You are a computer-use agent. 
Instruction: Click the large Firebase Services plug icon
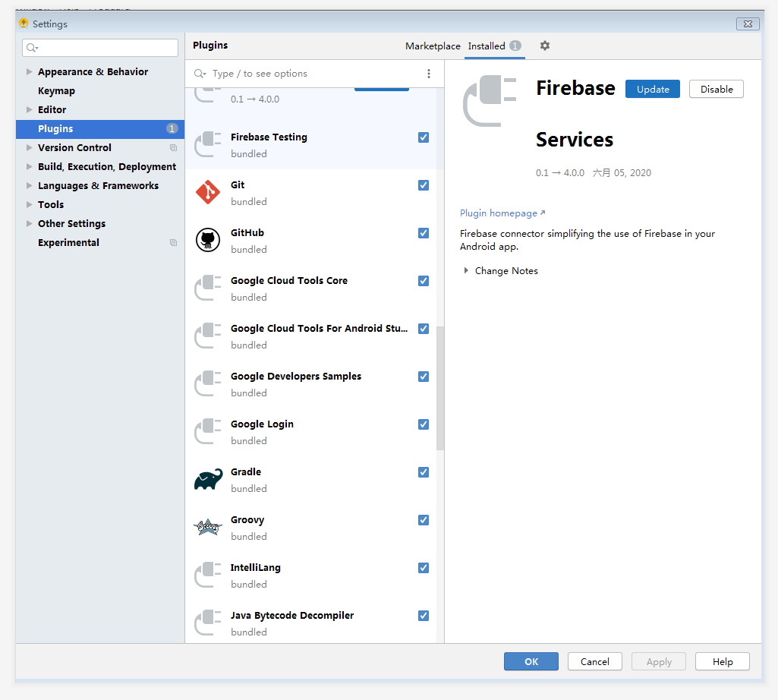point(490,101)
